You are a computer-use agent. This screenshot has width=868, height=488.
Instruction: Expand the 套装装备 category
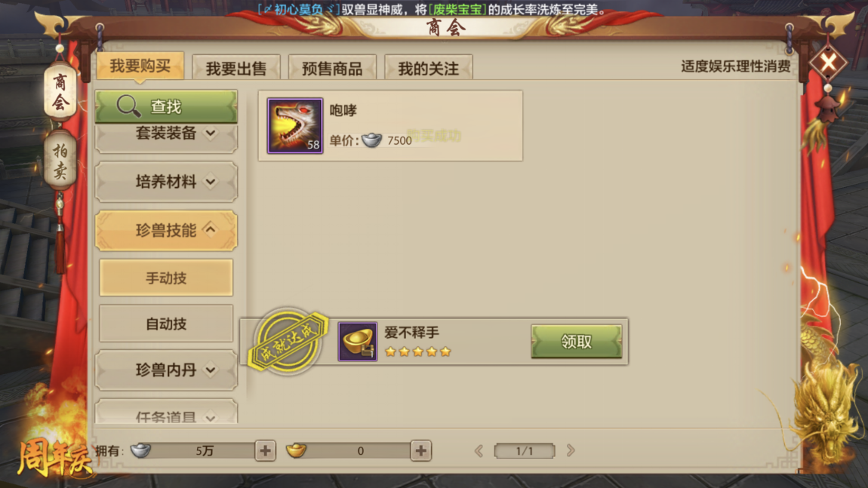(166, 134)
